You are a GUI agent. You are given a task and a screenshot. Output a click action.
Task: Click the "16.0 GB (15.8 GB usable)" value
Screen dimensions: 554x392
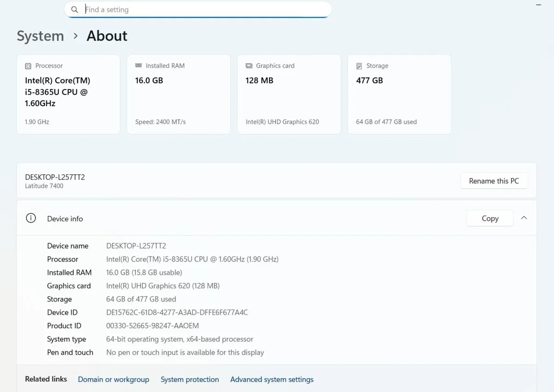click(144, 273)
